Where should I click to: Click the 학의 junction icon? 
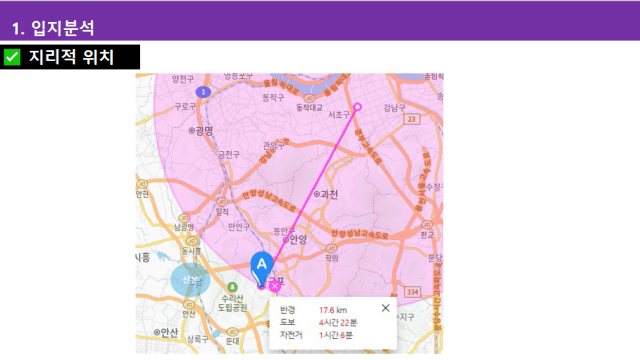pos(331,248)
